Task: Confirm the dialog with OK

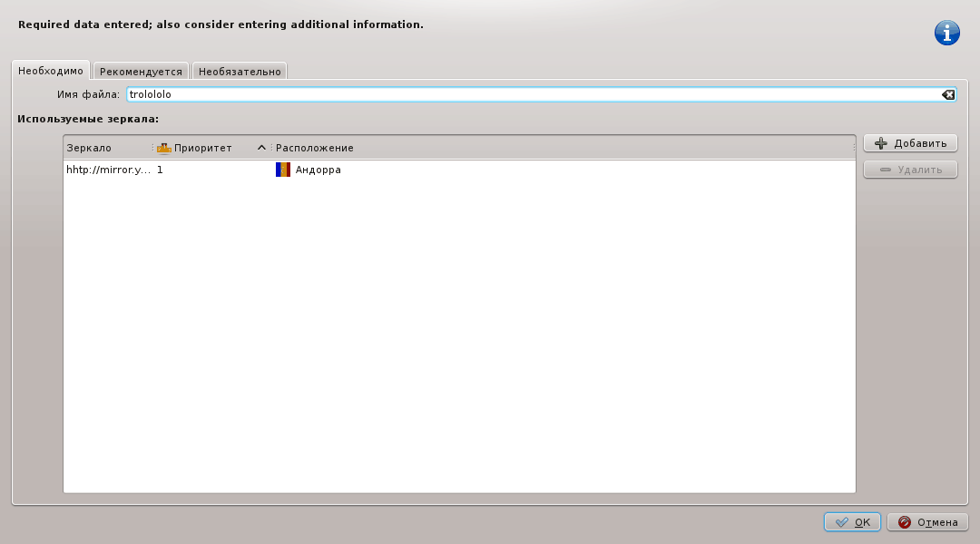Action: 852,521
